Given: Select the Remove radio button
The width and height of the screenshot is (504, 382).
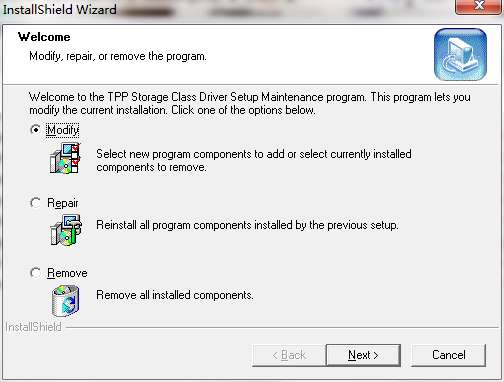Looking at the screenshot, I should (x=35, y=273).
